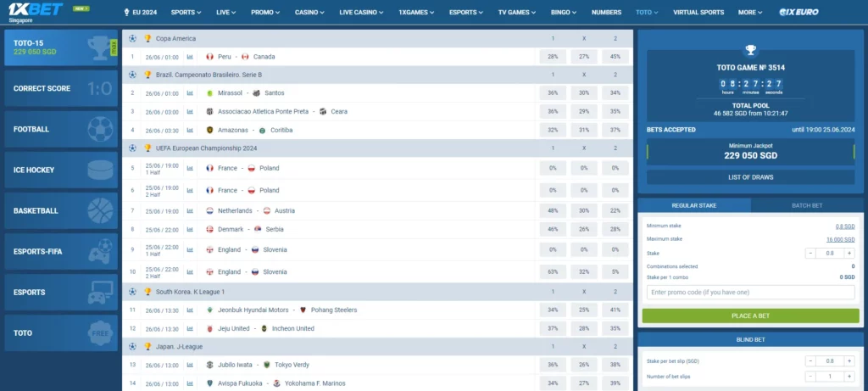
Task: Click minimum stake 0.8 SGD link
Action: [845, 226]
